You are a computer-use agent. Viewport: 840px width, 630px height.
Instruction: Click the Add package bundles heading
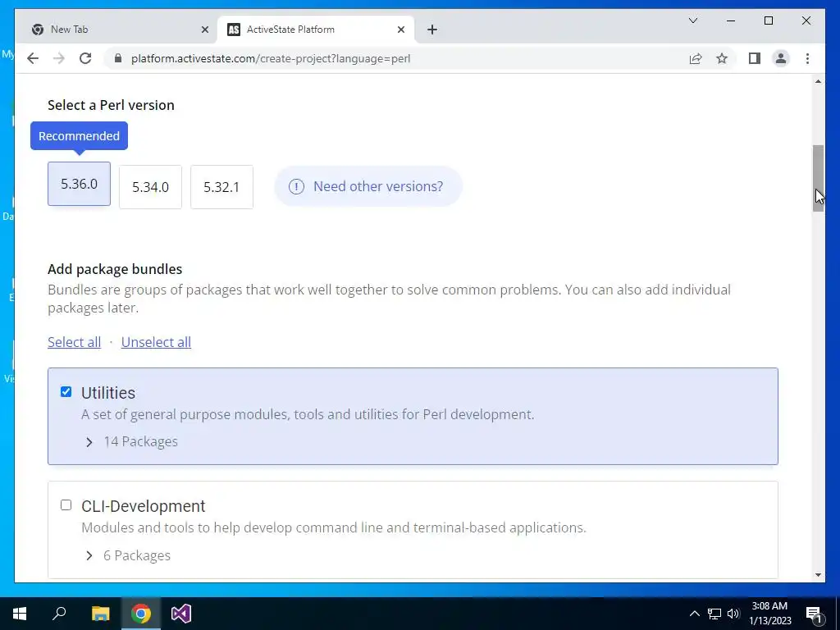[x=115, y=269]
